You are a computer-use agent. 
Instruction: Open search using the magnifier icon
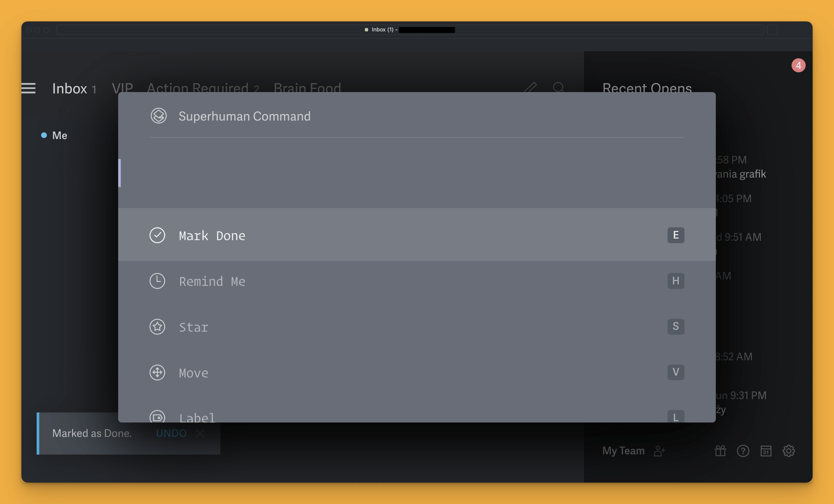tap(558, 88)
